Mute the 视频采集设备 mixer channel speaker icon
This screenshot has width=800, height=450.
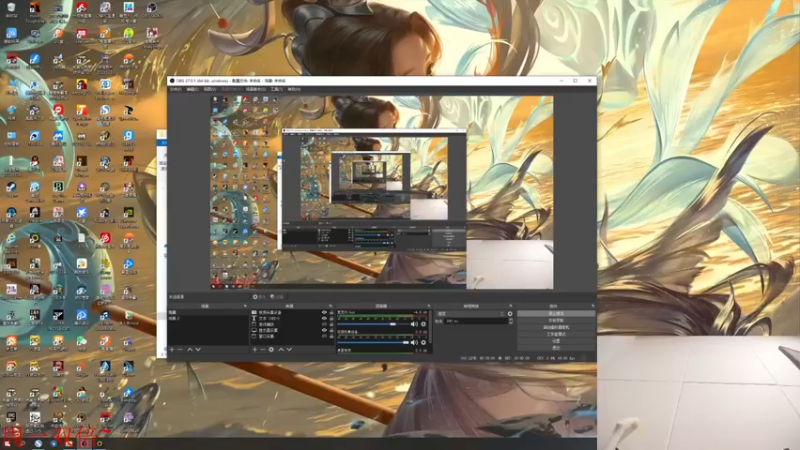(414, 342)
